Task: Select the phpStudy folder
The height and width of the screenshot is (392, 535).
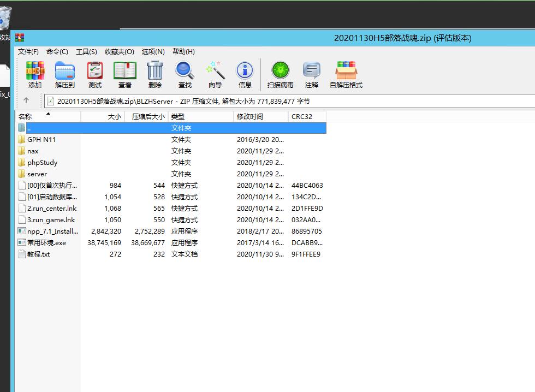Action: (x=42, y=163)
